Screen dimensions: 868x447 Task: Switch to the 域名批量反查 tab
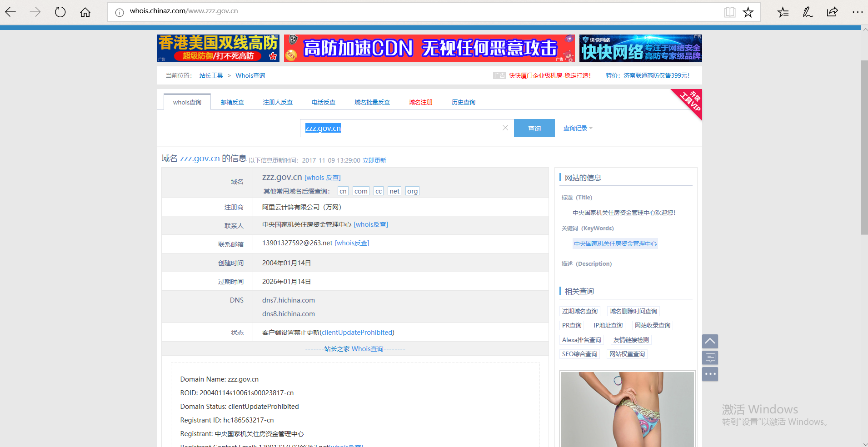(x=372, y=102)
